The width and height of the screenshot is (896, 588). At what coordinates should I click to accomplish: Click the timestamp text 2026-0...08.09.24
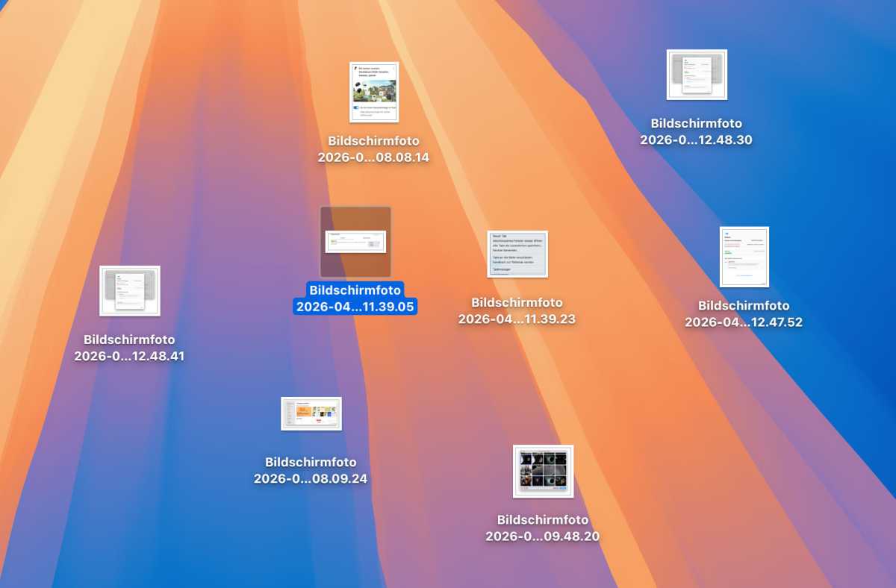(311, 479)
